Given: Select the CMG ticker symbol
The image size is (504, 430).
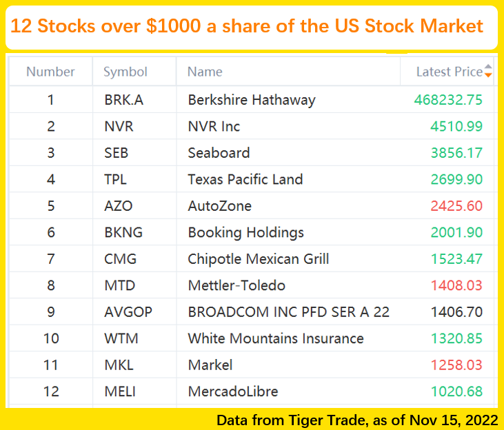Looking at the screenshot, I should (x=121, y=259).
